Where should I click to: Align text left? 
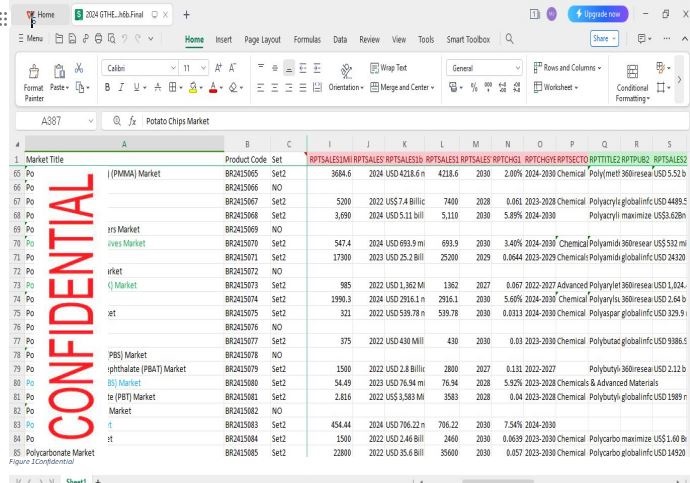click(261, 88)
